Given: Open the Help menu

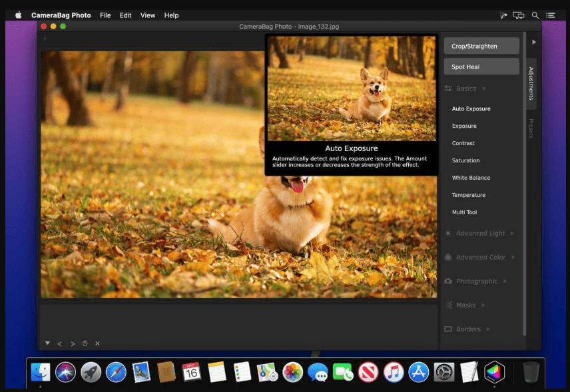Looking at the screenshot, I should pyautogui.click(x=171, y=15).
